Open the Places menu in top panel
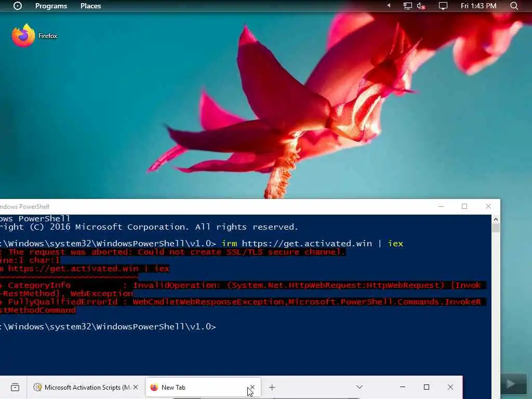Image resolution: width=532 pixels, height=399 pixels. [x=90, y=6]
